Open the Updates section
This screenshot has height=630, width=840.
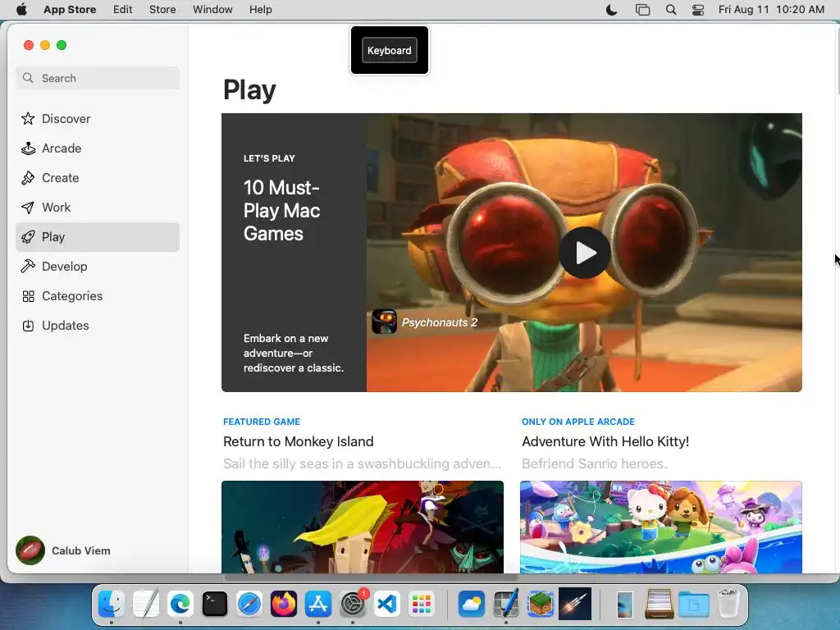(98, 325)
